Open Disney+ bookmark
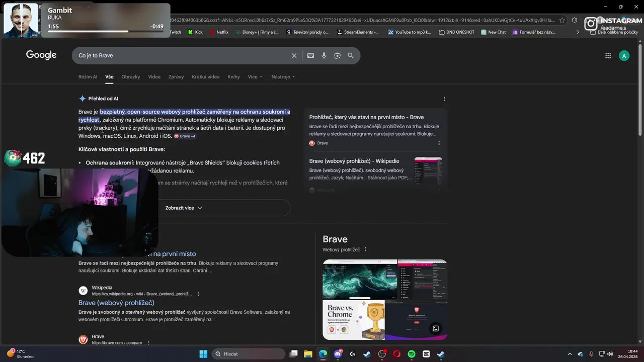644x362 pixels. pyautogui.click(x=257, y=32)
